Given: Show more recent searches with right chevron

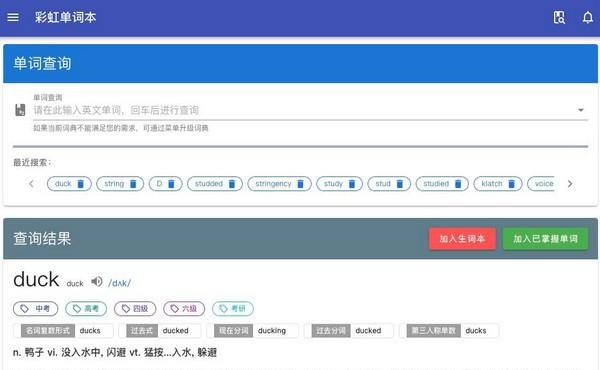Looking at the screenshot, I should [570, 184].
